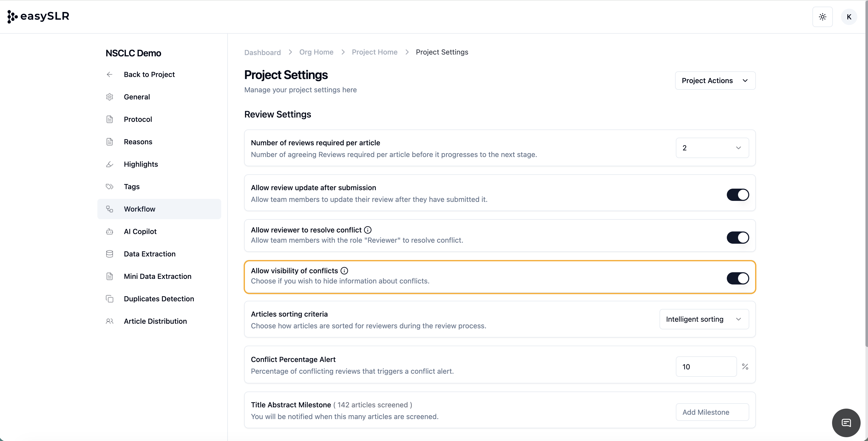
Task: Click the info icon beside Allow visibility of conflicts
Action: [x=344, y=271]
